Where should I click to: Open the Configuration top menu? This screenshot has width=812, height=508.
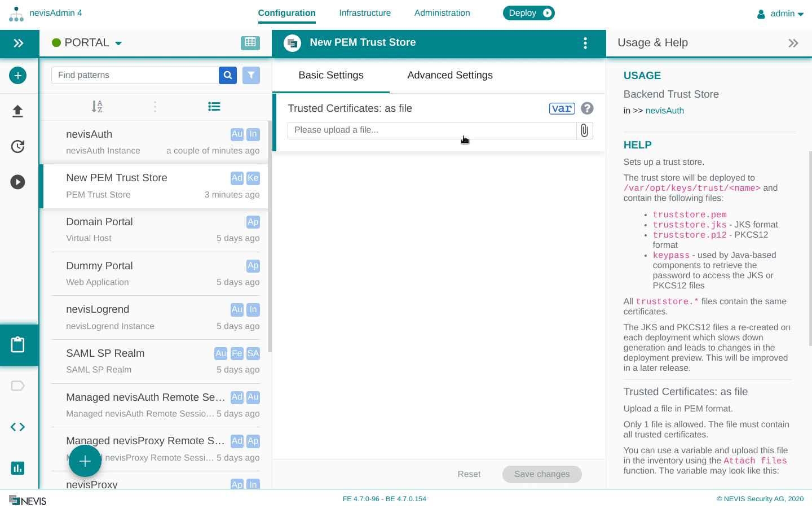(x=287, y=13)
